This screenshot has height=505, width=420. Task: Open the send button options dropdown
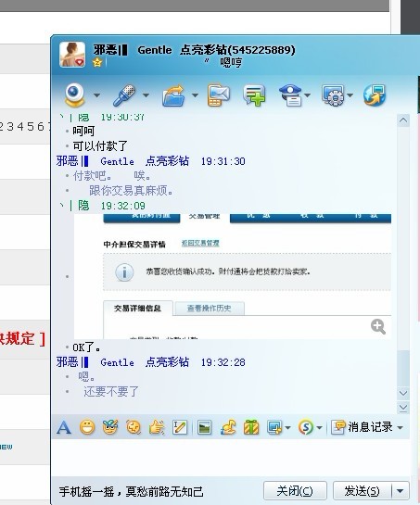pos(401,491)
